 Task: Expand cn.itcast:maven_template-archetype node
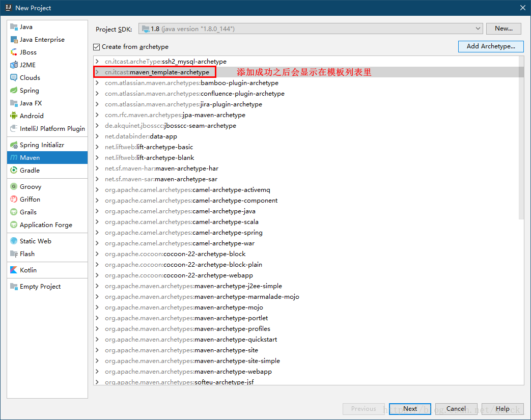point(97,72)
